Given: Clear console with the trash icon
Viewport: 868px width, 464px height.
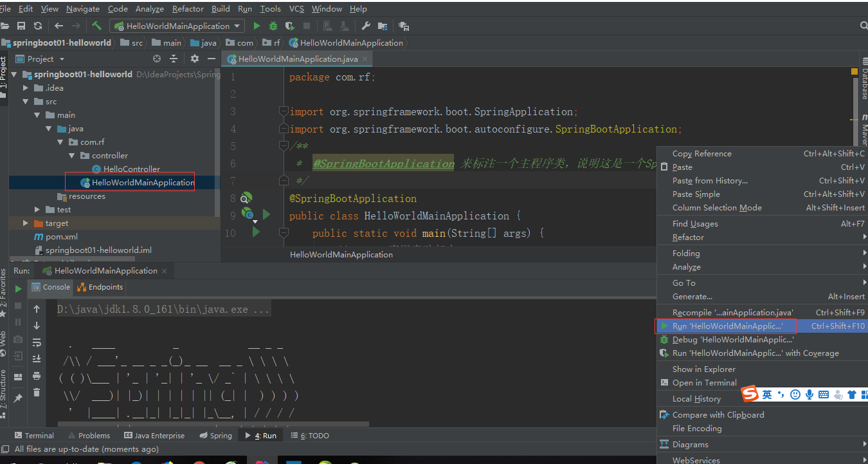Looking at the screenshot, I should [37, 393].
